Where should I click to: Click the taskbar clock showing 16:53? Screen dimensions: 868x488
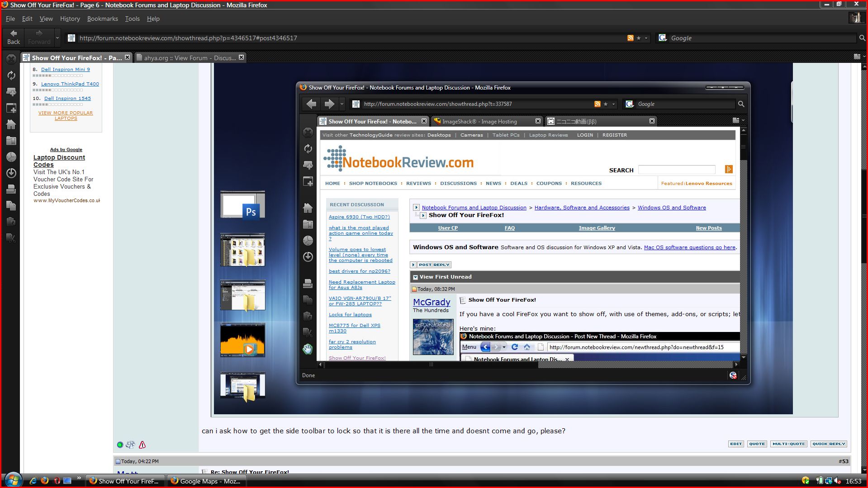(x=854, y=481)
